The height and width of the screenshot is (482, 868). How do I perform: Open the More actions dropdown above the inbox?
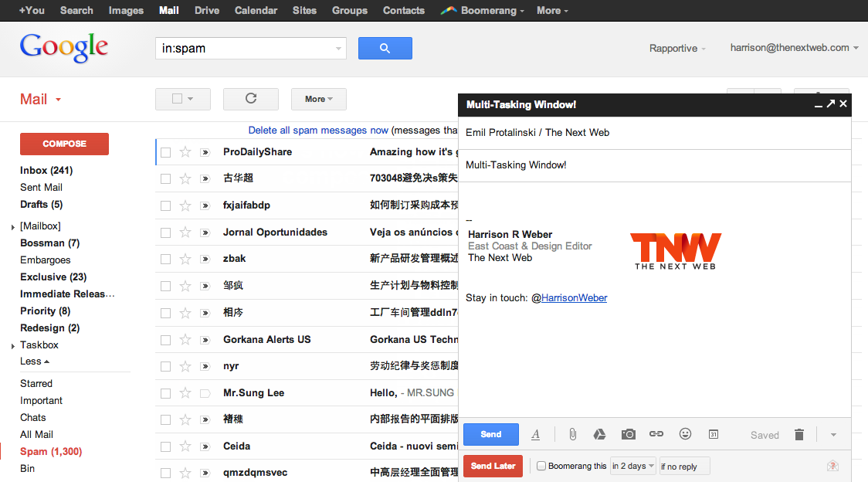point(318,99)
